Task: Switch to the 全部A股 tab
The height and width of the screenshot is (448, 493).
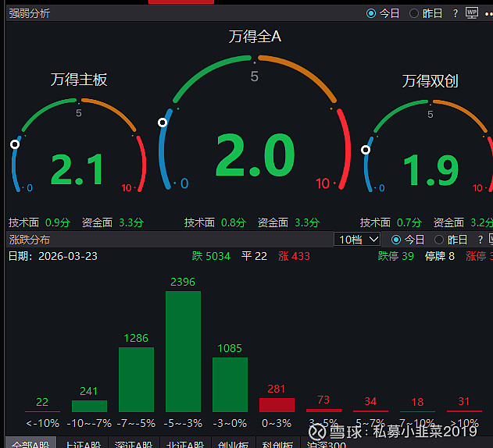Action: [x=30, y=443]
